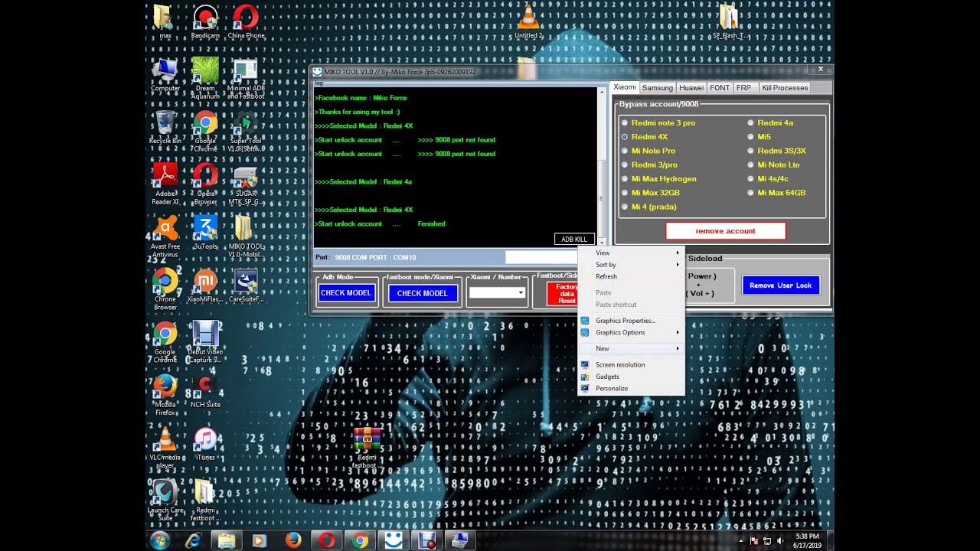Image resolution: width=980 pixels, height=551 pixels.
Task: Choose the Mi Note Pro option
Action: pyautogui.click(x=648, y=151)
